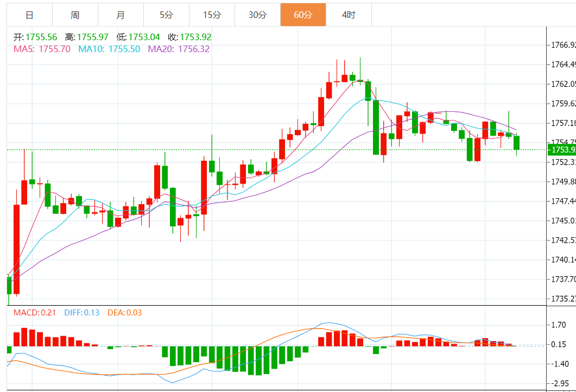
Task: Click the MA5: 1755.70 indicator label
Action: tap(42, 49)
